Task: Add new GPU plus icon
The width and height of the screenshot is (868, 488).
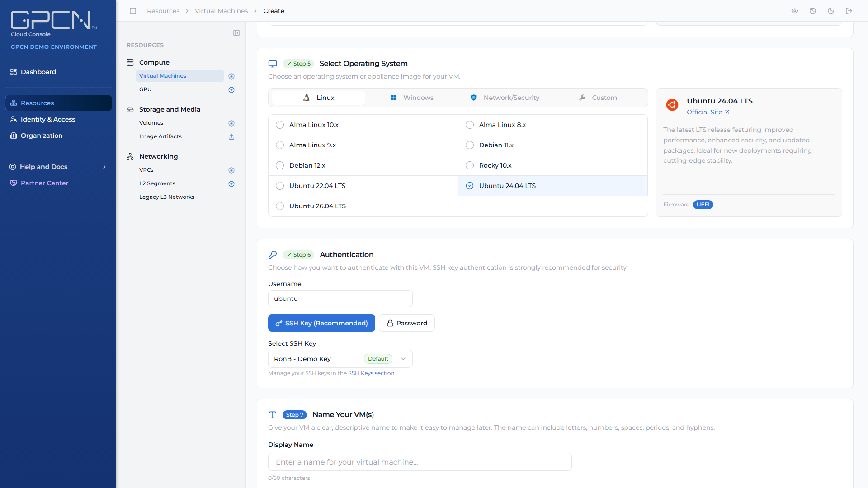Action: (x=231, y=90)
